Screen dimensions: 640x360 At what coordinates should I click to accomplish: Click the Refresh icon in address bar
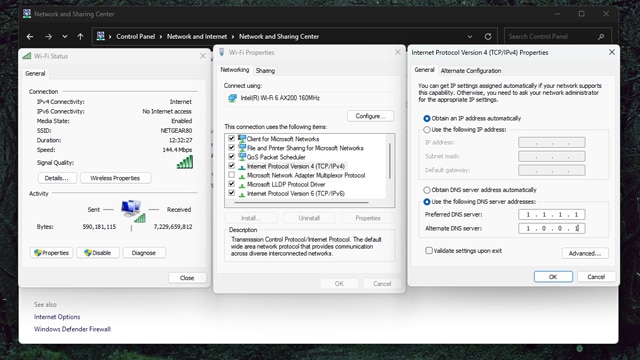488,37
